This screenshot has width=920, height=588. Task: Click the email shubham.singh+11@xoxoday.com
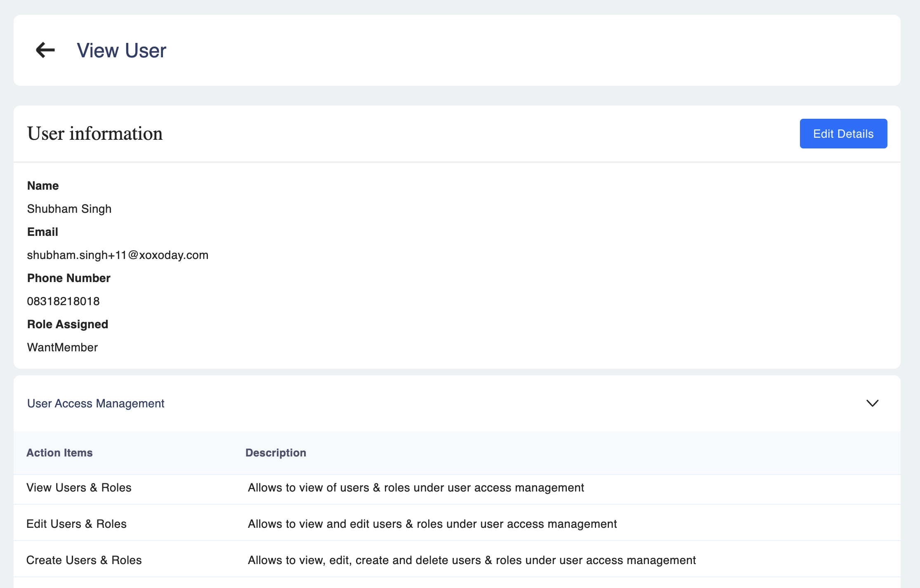tap(118, 255)
